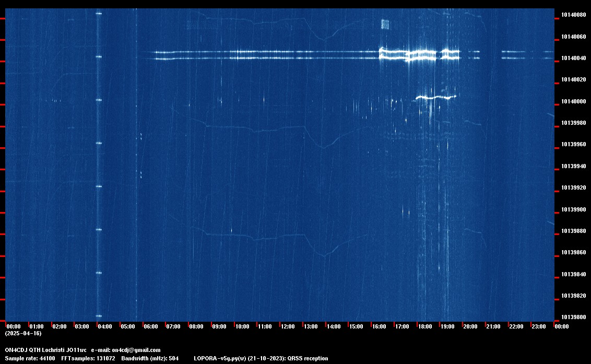Click the Bandwidth (mHz): 504 text
The image size is (591, 364).
[149, 358]
